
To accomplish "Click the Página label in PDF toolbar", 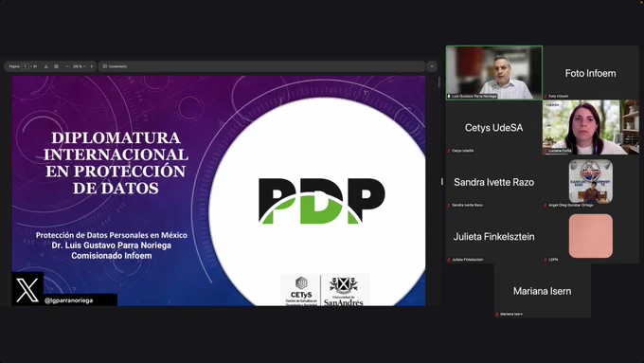I will (14, 66).
